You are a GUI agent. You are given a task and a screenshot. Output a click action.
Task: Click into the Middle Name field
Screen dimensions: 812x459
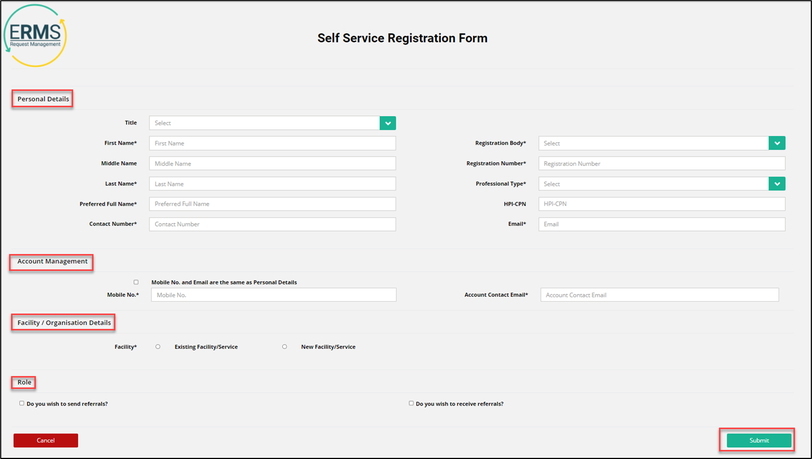[272, 163]
